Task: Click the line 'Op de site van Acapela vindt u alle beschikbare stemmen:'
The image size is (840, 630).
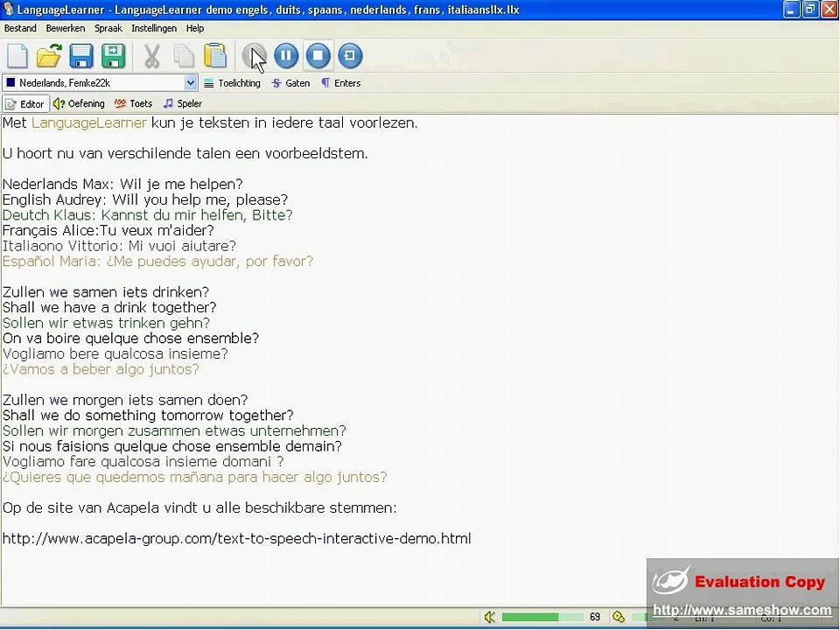Action: coord(199,507)
